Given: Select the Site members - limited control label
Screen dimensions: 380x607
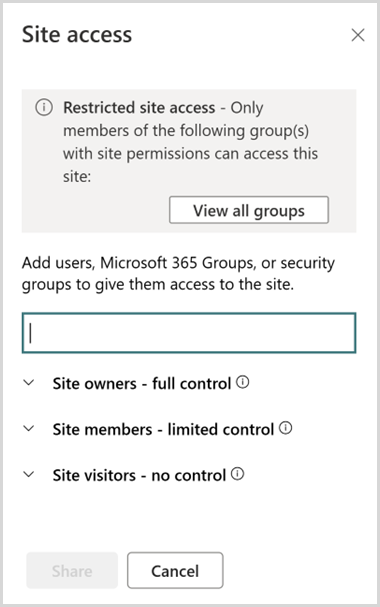Looking at the screenshot, I should tap(163, 429).
